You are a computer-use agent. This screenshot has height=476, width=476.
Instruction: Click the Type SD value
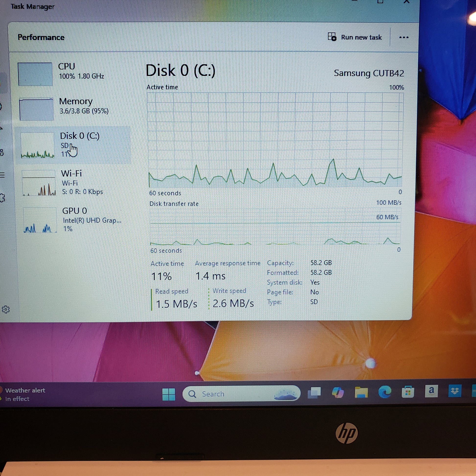pyautogui.click(x=314, y=302)
